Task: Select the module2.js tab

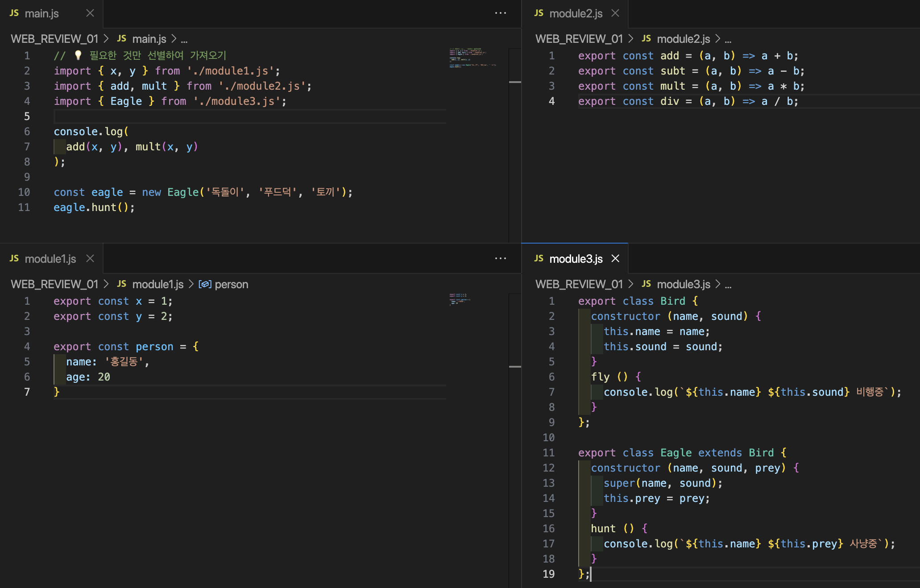Action: tap(576, 13)
